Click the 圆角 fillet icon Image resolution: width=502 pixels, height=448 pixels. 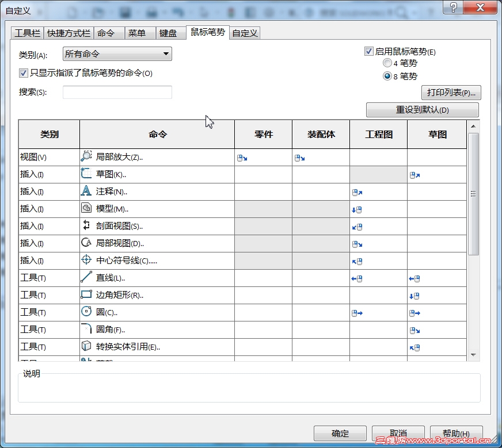[x=86, y=329]
